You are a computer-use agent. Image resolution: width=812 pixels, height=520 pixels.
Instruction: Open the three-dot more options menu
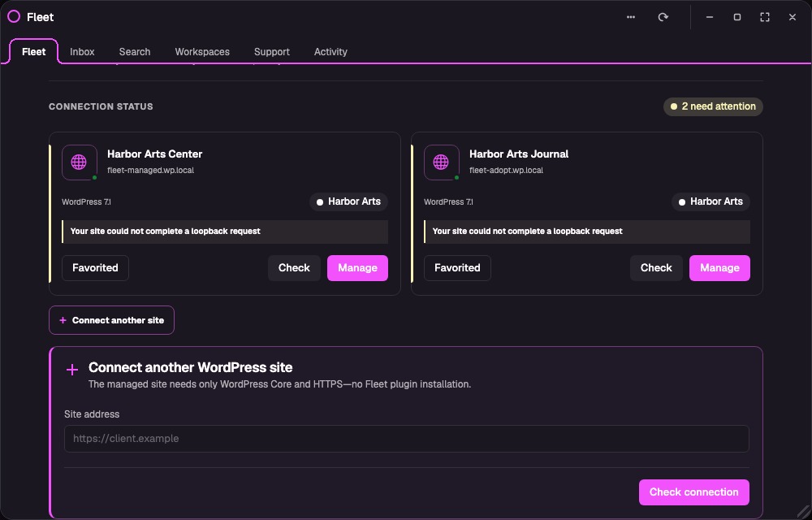click(631, 17)
